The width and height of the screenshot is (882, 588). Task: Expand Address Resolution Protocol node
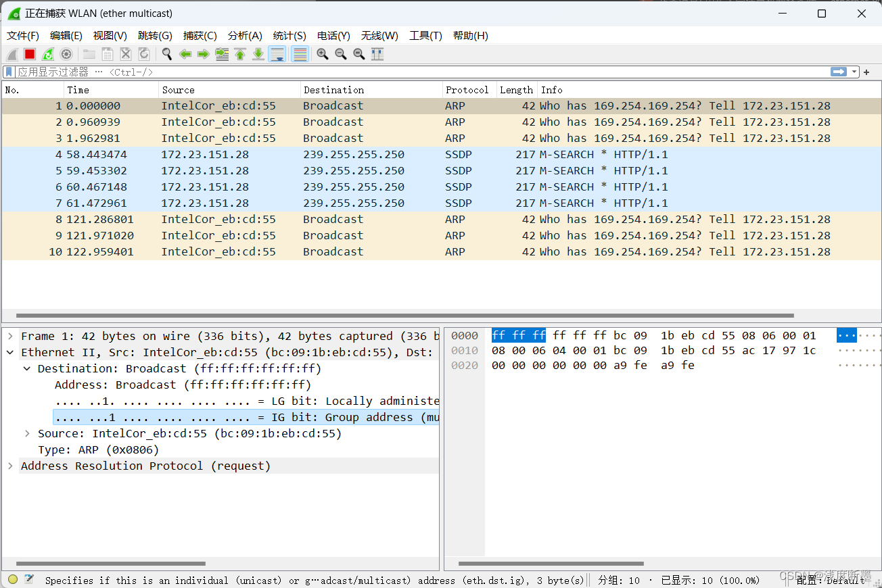[x=10, y=466]
